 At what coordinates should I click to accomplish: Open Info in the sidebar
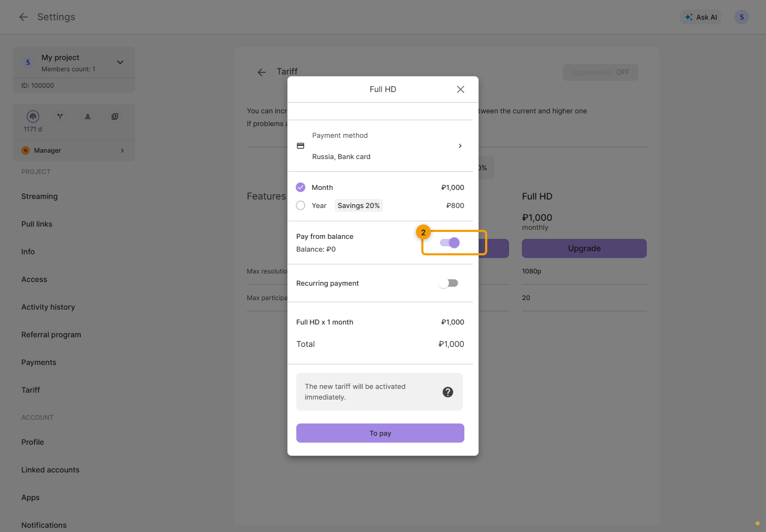[x=28, y=252]
